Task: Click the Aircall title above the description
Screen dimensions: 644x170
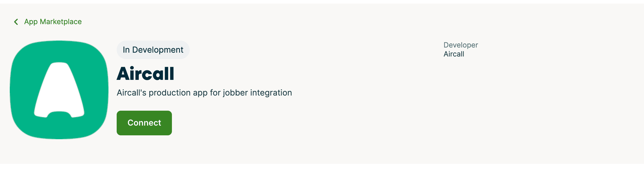Action: coord(146,74)
